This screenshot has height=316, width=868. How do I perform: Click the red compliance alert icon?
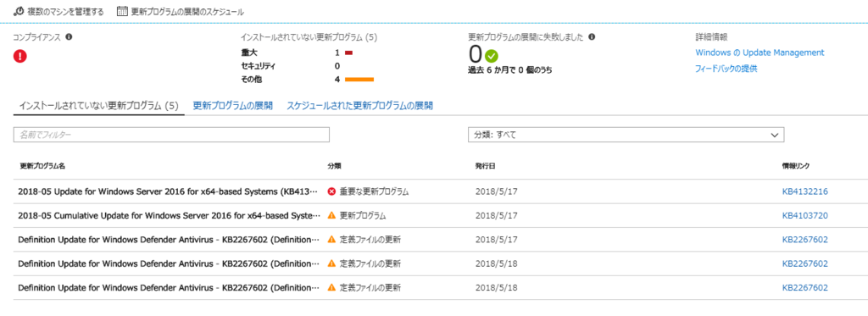pyautogui.click(x=20, y=56)
